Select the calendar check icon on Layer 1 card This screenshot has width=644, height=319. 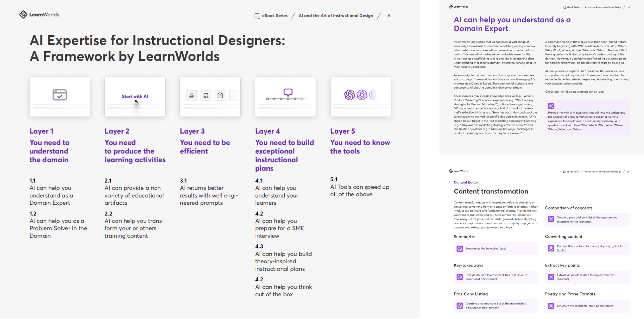pyautogui.click(x=60, y=94)
